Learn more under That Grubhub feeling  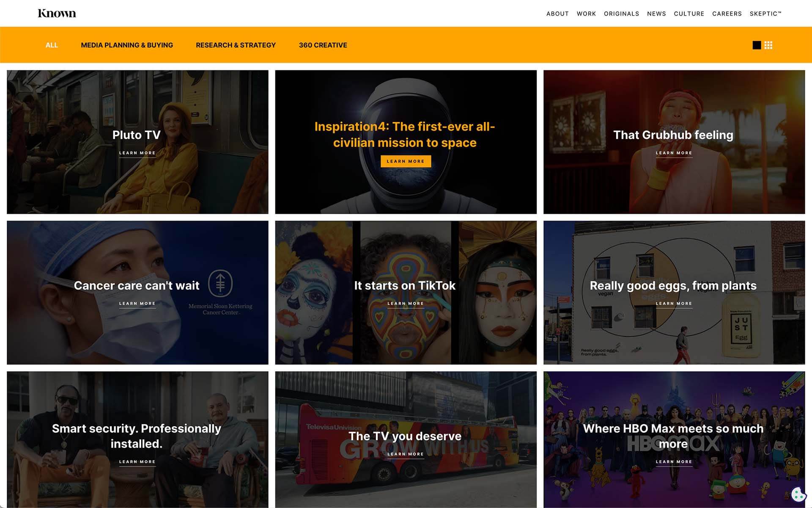pyautogui.click(x=674, y=153)
